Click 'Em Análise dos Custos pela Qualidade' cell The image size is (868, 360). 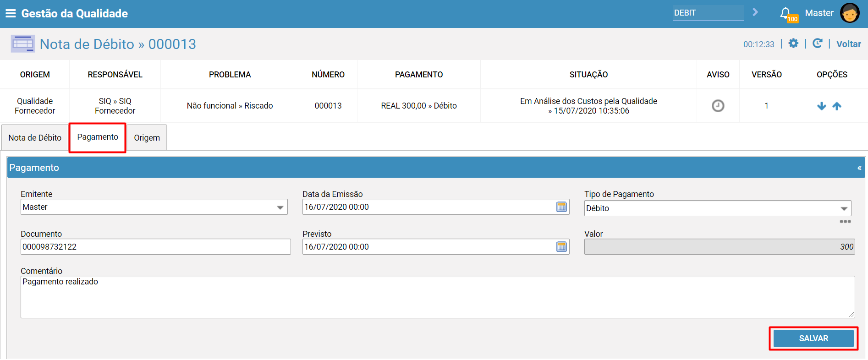pyautogui.click(x=588, y=106)
